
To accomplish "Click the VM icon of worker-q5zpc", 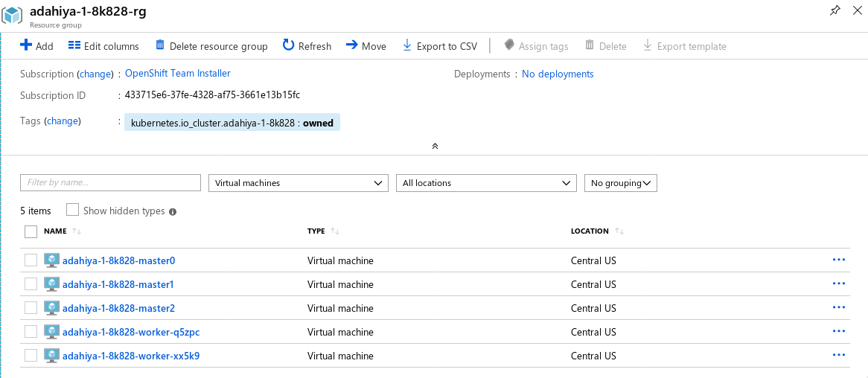I will 51,332.
